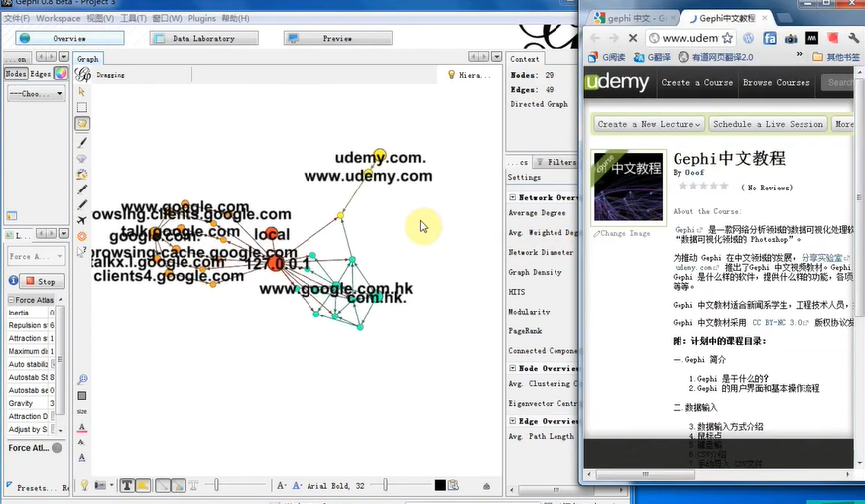Toggle the Nodes button in ranking panel
The image size is (865, 504).
click(16, 73)
